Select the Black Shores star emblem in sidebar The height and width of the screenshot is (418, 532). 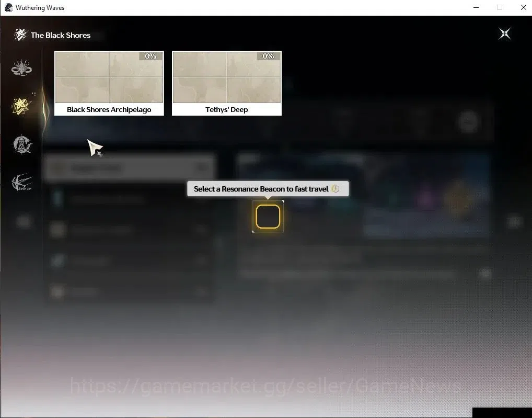pyautogui.click(x=21, y=106)
